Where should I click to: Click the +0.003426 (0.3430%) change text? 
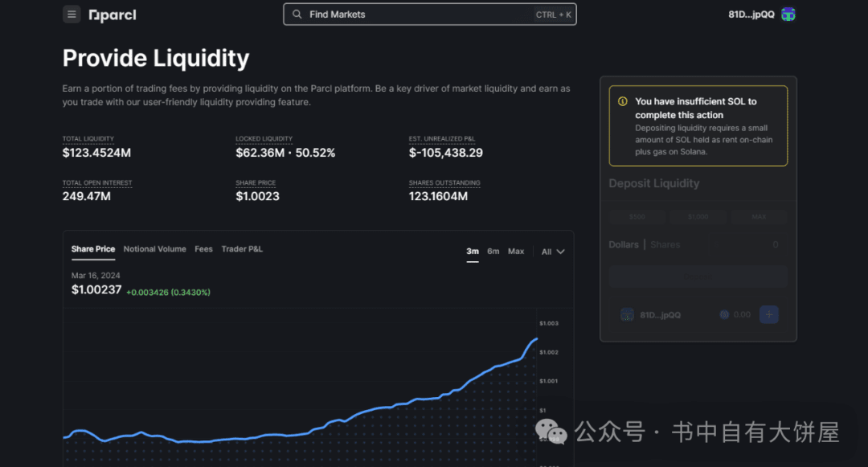click(168, 292)
